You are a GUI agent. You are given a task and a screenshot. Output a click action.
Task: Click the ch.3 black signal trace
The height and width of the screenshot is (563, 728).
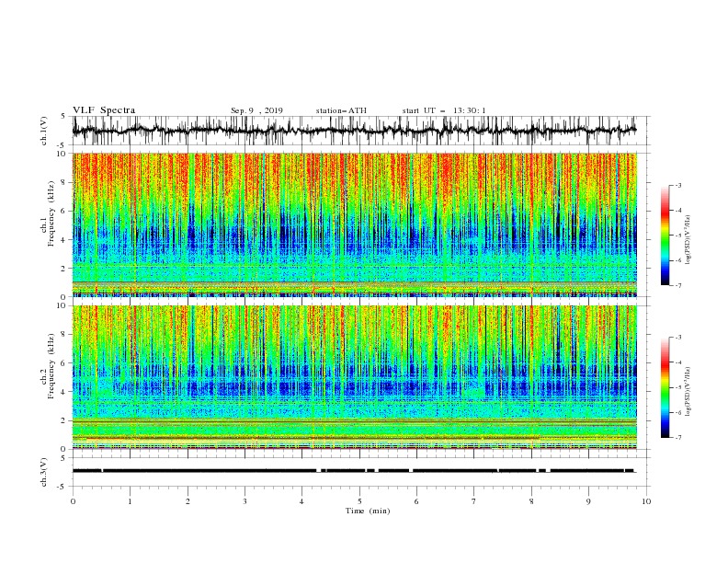click(x=354, y=471)
